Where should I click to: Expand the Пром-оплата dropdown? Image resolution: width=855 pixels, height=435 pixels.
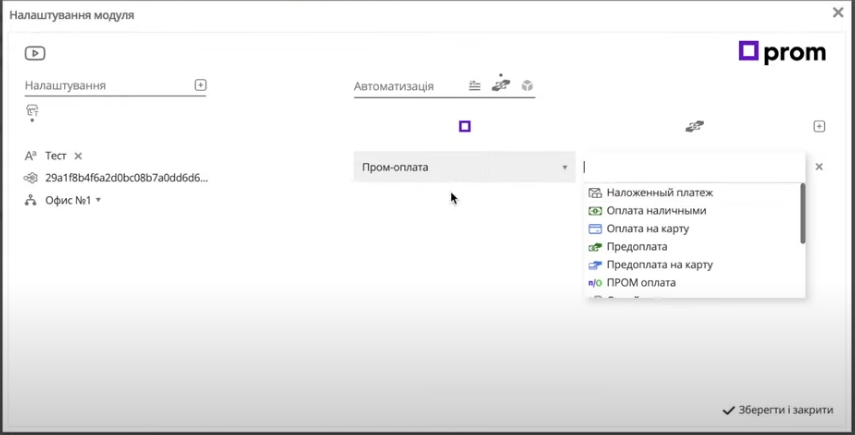(564, 167)
